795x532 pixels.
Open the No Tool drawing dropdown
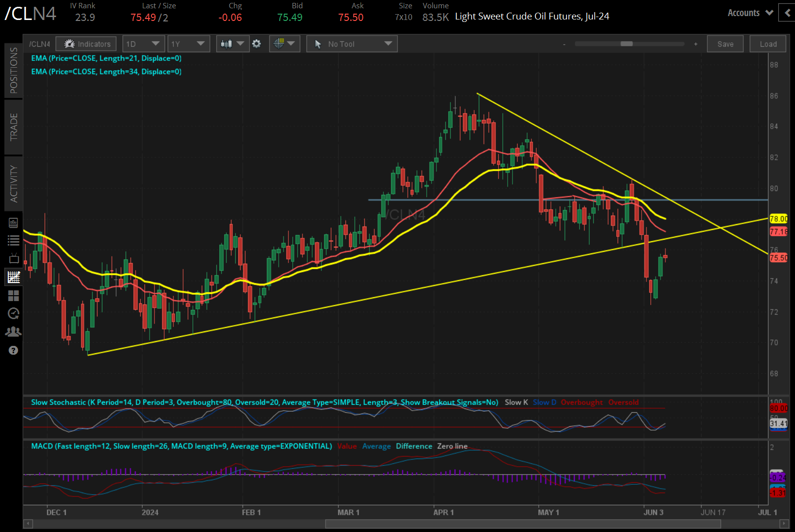352,44
